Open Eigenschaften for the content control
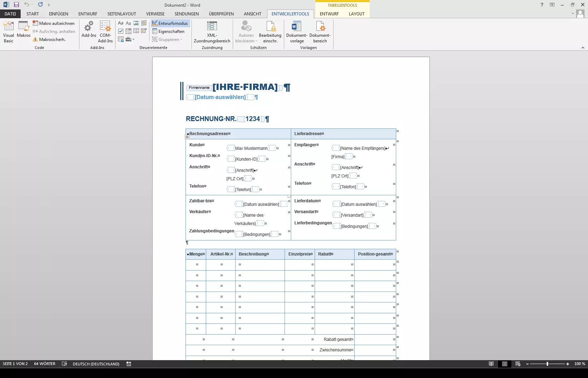Image resolution: width=588 pixels, height=378 pixels. click(x=168, y=31)
